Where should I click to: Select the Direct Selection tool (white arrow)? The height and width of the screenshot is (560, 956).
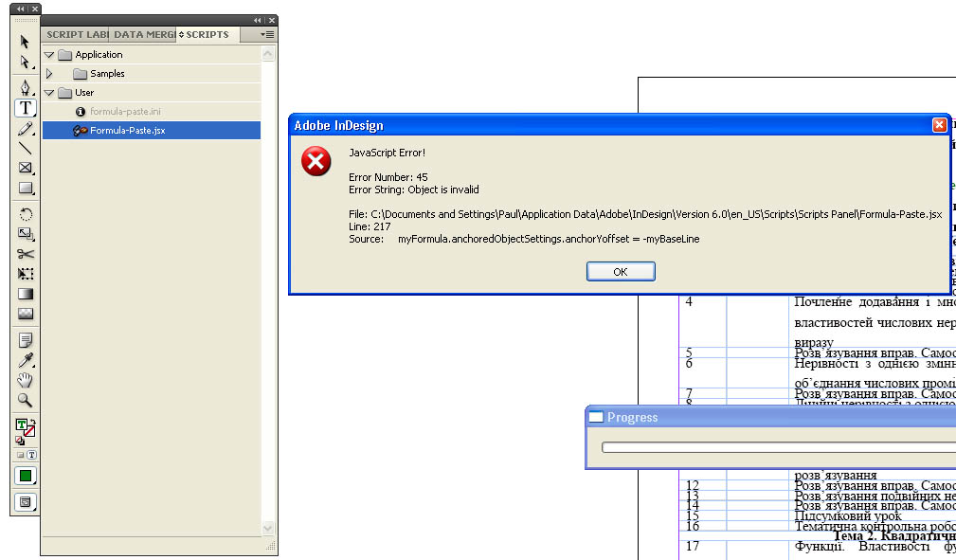(25, 62)
